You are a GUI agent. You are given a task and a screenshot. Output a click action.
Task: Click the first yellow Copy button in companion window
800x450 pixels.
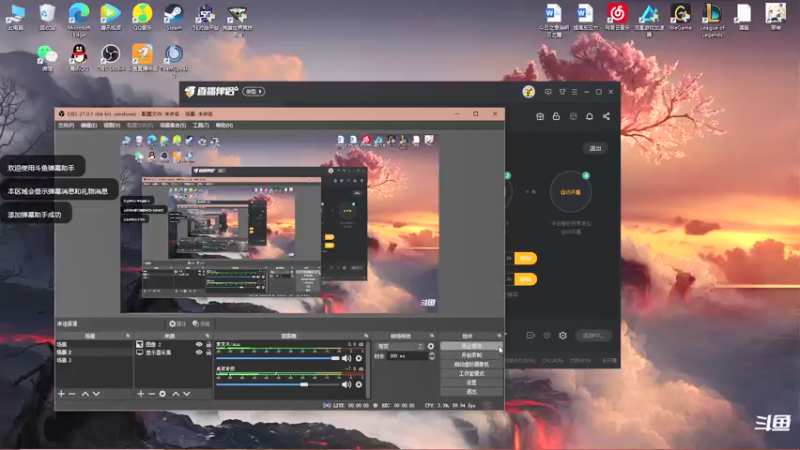(525, 259)
